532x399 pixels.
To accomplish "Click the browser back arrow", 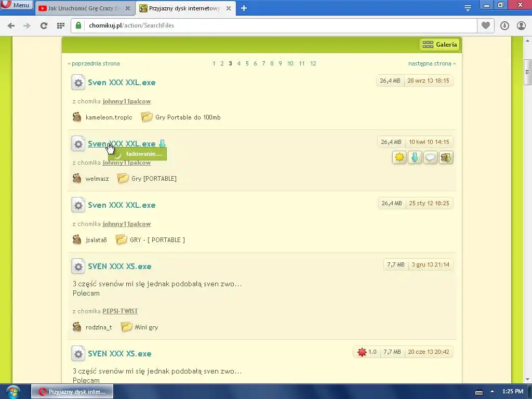I will (x=11, y=25).
